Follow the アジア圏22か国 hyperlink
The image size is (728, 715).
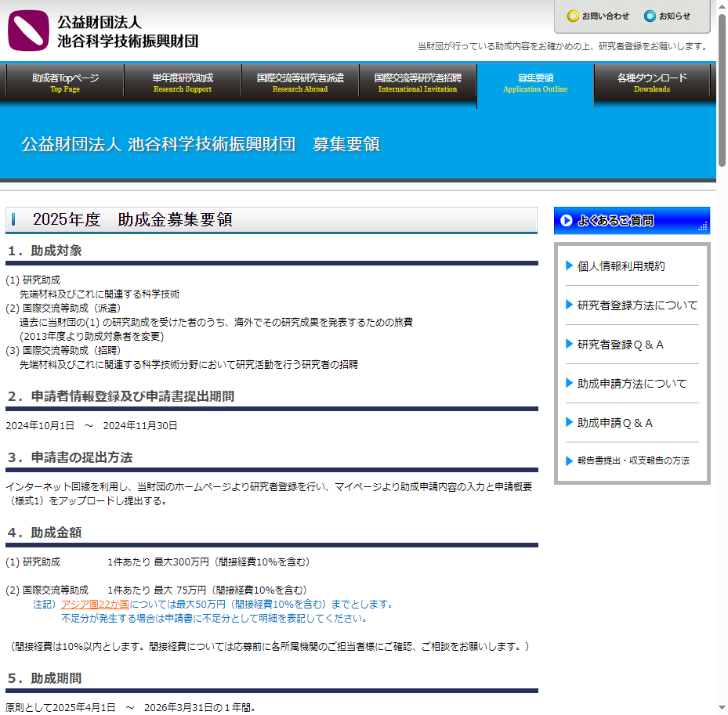point(95,604)
